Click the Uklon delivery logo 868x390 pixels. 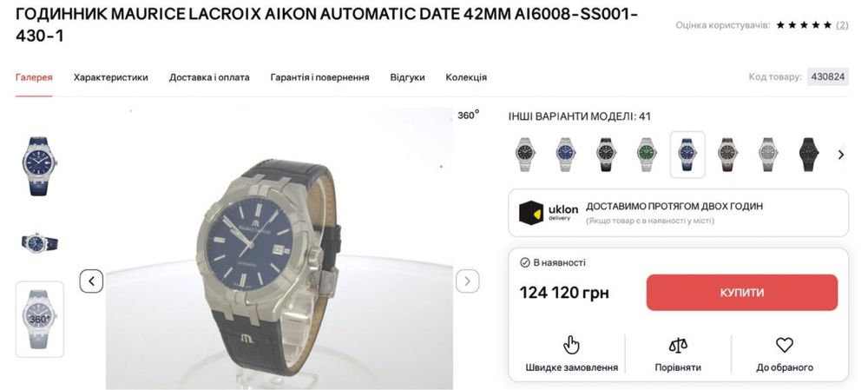click(548, 213)
